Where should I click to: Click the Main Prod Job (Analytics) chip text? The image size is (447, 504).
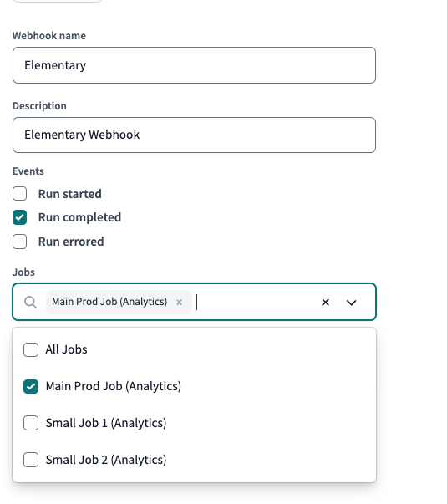[109, 302]
